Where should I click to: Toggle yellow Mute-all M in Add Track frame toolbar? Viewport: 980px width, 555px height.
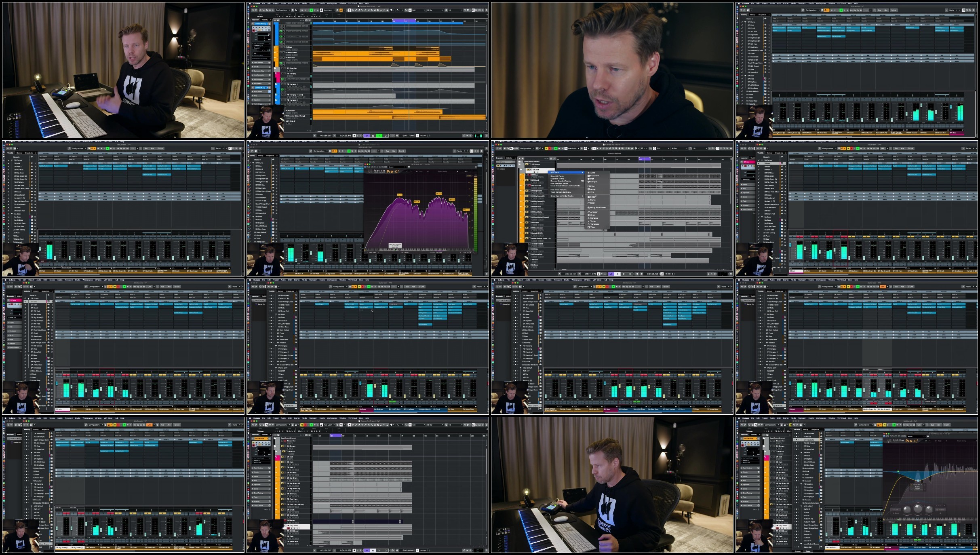click(x=546, y=148)
